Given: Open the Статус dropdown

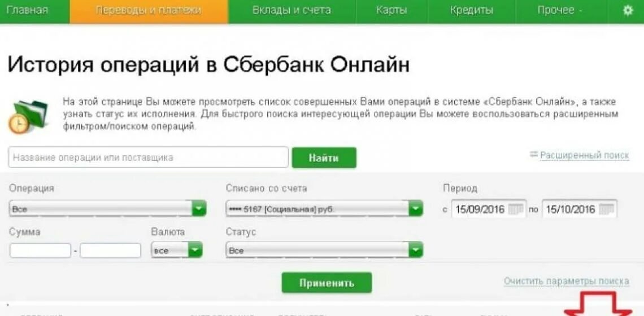Looking at the screenshot, I should (324, 251).
